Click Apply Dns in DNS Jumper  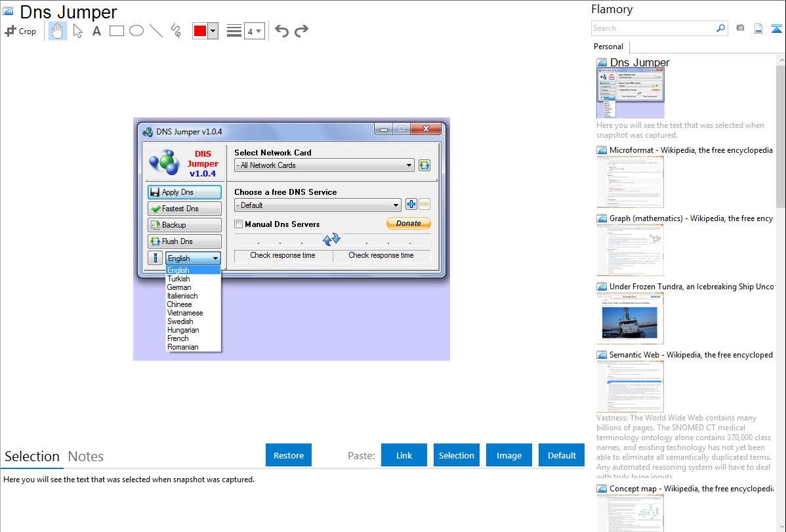pos(184,192)
